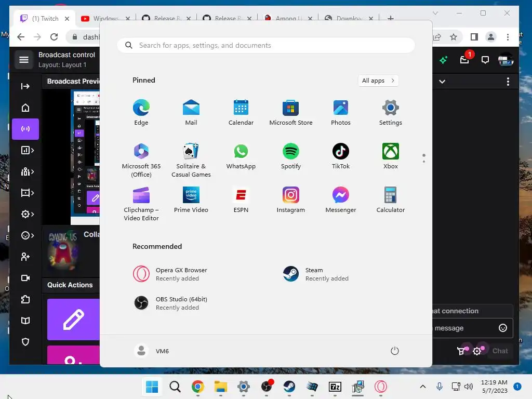Open the Xbox app
The width and height of the screenshot is (532, 399).
(x=391, y=156)
